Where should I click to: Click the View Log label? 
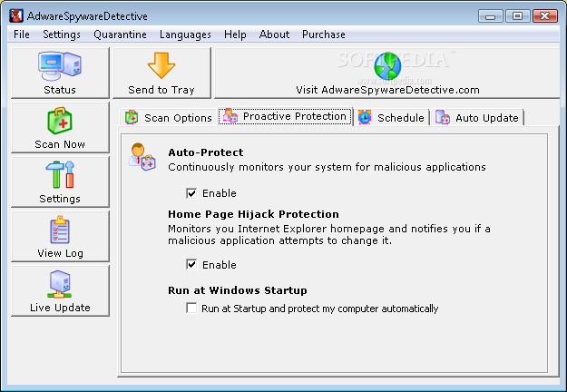tap(60, 253)
